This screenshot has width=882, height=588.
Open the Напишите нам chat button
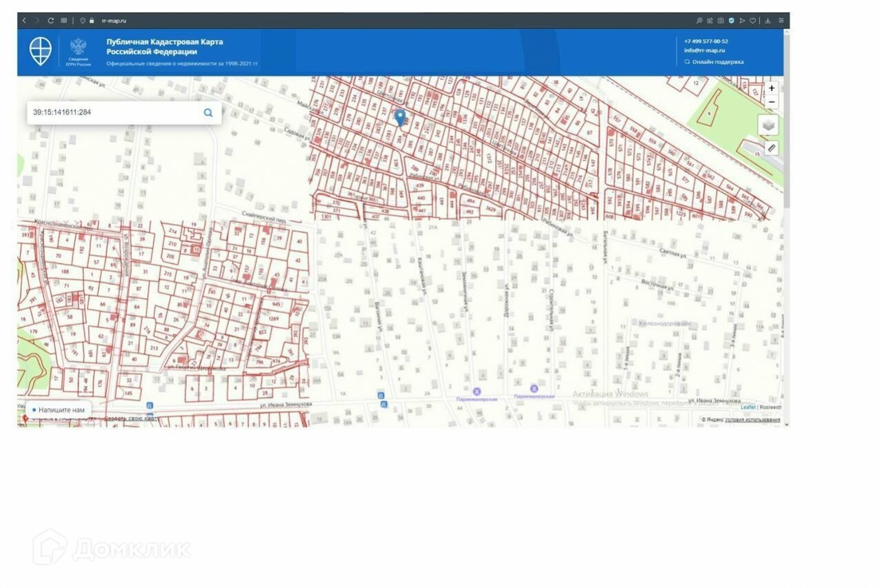tap(58, 409)
